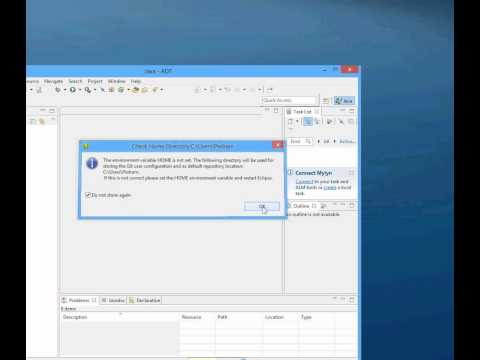Click the Link with Editor icon in left panel
This screenshot has height=360, width=480.
(x=42, y=122)
